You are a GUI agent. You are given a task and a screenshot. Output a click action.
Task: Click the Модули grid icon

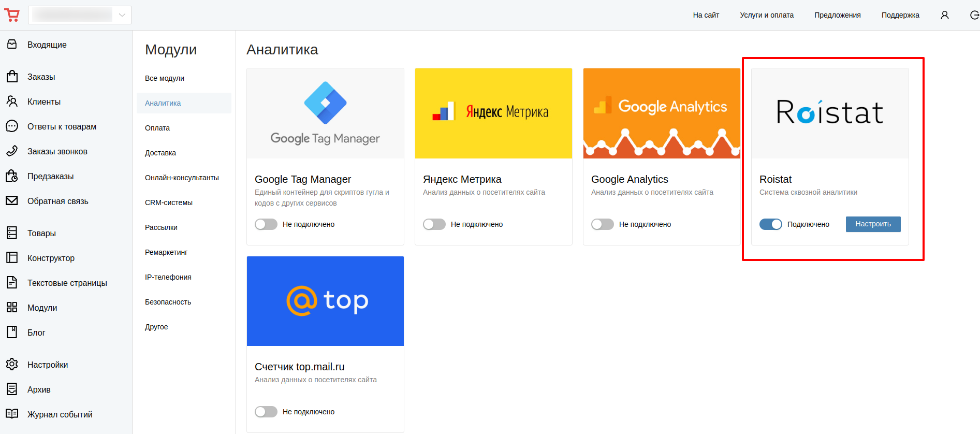point(12,308)
